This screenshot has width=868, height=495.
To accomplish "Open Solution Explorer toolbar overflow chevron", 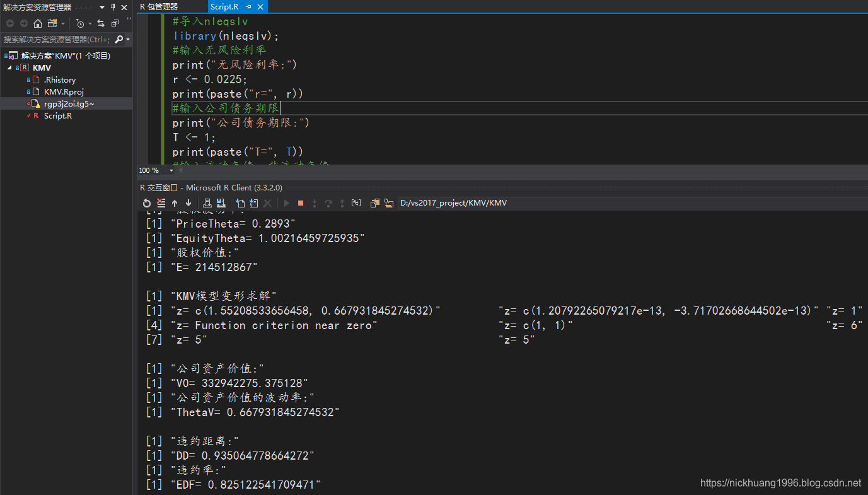I will (x=129, y=18).
